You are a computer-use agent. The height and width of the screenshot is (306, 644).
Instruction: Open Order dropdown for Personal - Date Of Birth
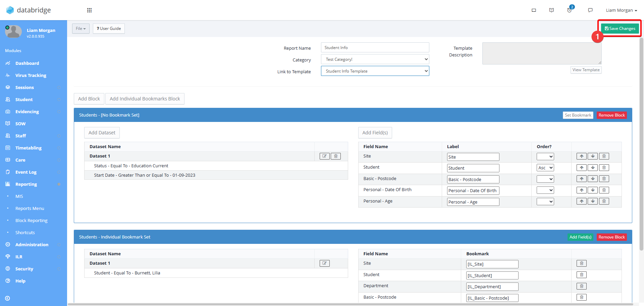coord(545,190)
